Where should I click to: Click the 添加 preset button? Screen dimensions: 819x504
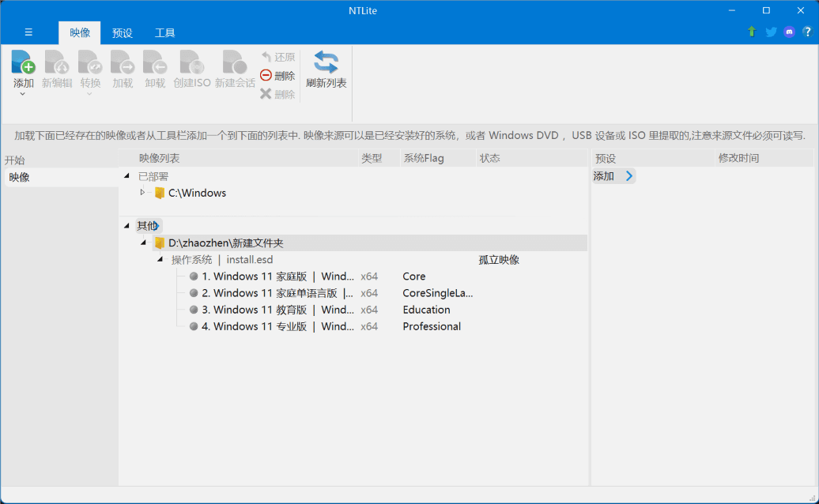(x=613, y=176)
